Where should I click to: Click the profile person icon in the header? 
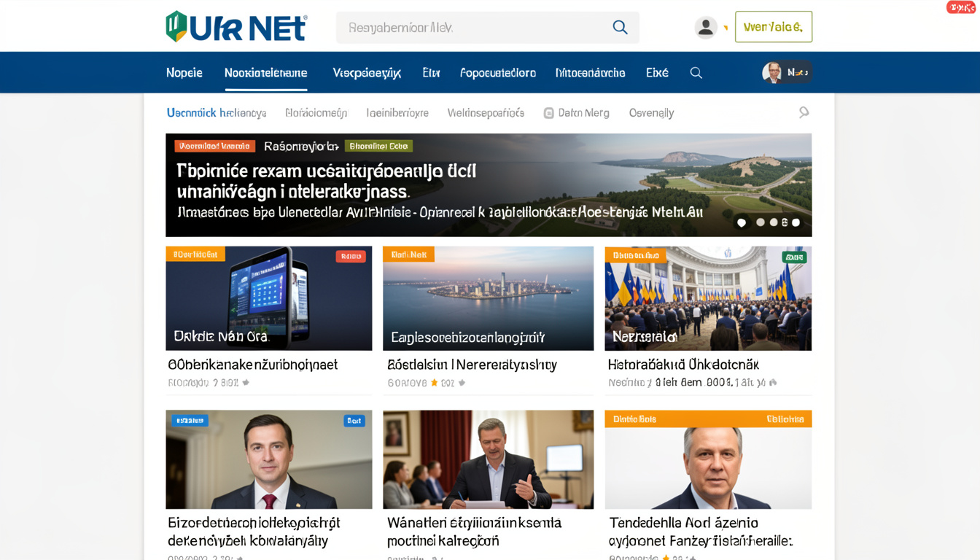[705, 26]
